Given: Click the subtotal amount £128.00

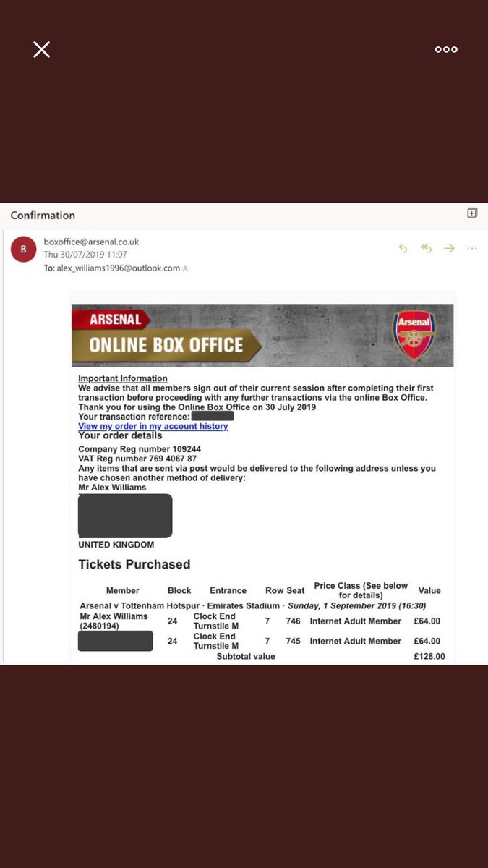Looking at the screenshot, I should coord(430,656).
